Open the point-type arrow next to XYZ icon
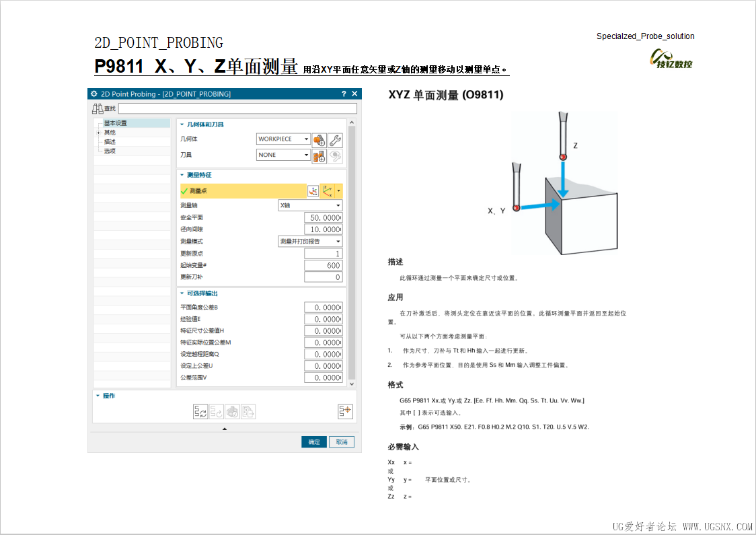 point(338,191)
